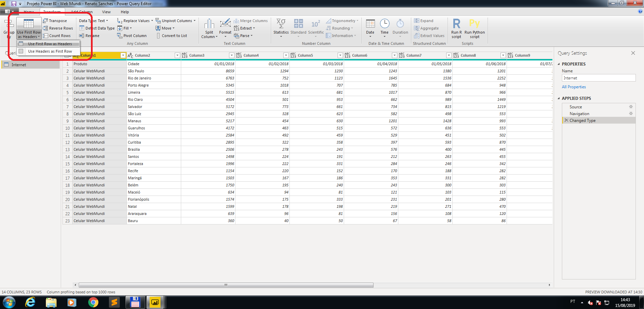Open Split Column tool

click(209, 29)
